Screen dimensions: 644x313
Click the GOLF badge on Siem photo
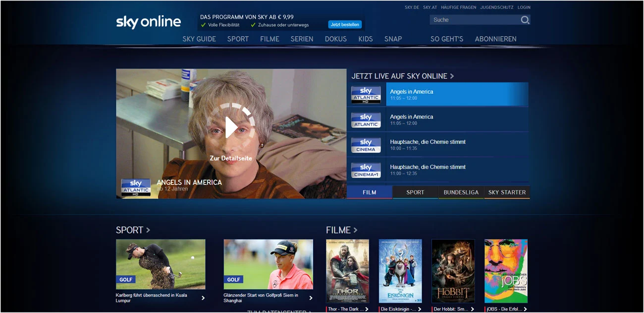coord(233,279)
